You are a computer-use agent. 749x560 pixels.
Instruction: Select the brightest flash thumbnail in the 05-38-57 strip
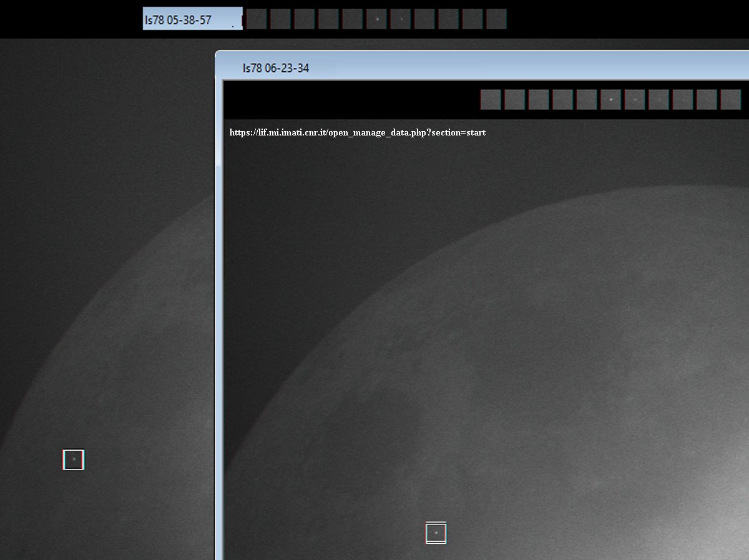click(376, 19)
